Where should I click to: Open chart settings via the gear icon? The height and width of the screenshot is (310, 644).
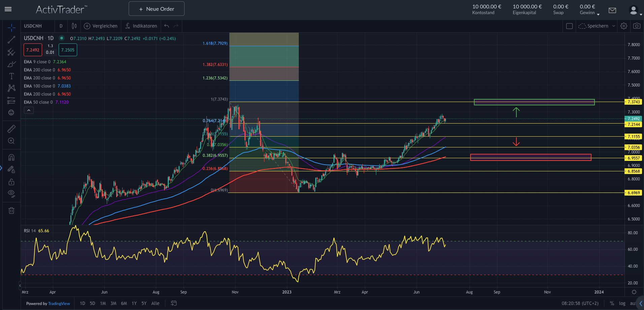pyautogui.click(x=624, y=26)
